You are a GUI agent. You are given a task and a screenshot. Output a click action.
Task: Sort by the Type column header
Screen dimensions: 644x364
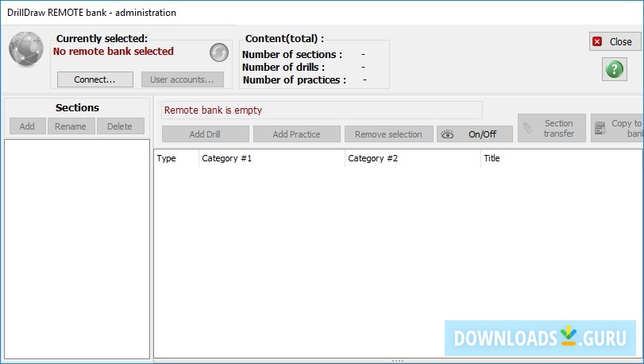coord(176,158)
